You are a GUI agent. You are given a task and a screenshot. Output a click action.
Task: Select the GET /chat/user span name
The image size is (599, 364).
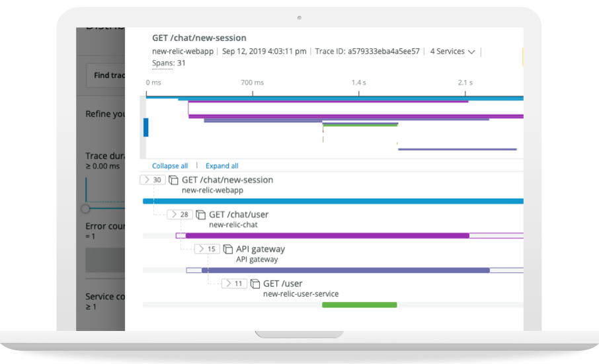[x=239, y=215]
